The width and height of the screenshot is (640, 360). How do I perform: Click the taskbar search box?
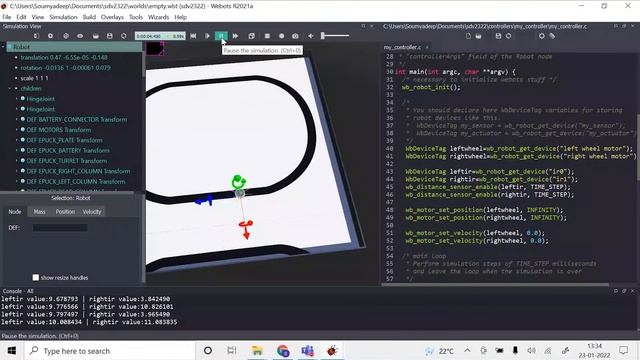109,351
